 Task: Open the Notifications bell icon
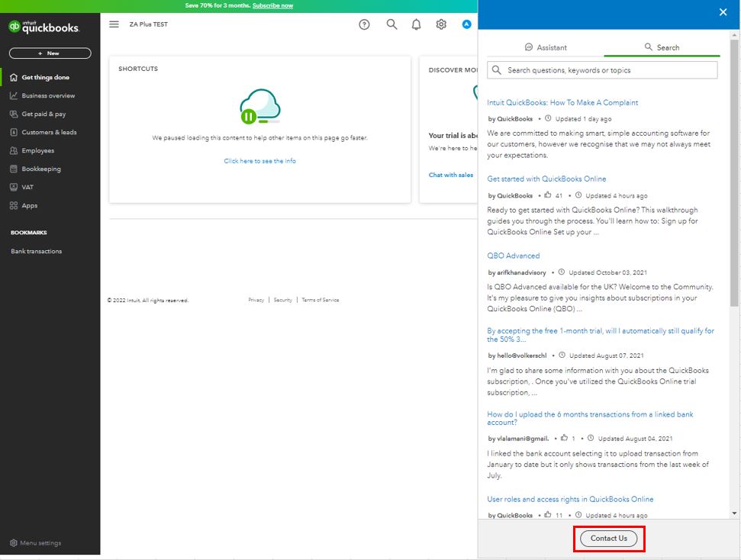[x=416, y=24]
